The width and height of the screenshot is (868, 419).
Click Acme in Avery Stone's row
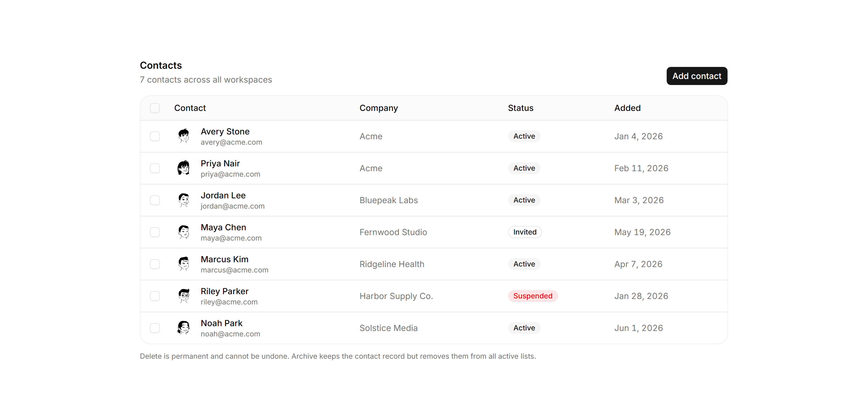click(x=371, y=136)
